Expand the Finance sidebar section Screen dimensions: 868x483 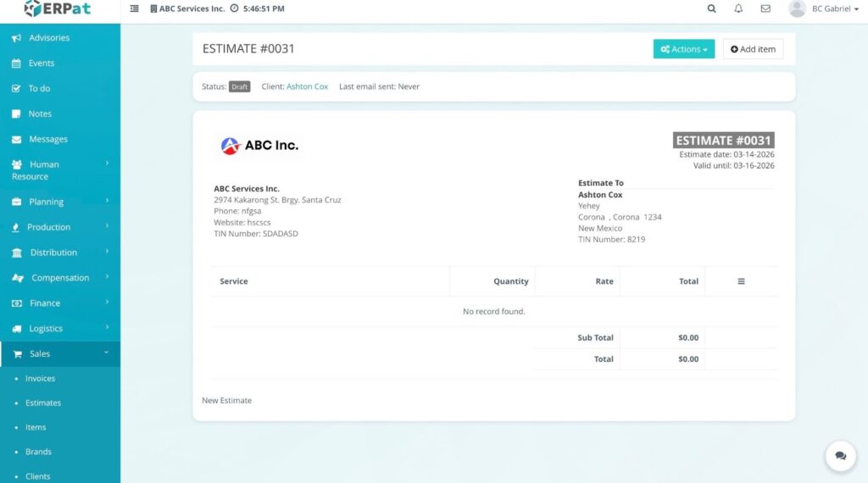pyautogui.click(x=59, y=303)
